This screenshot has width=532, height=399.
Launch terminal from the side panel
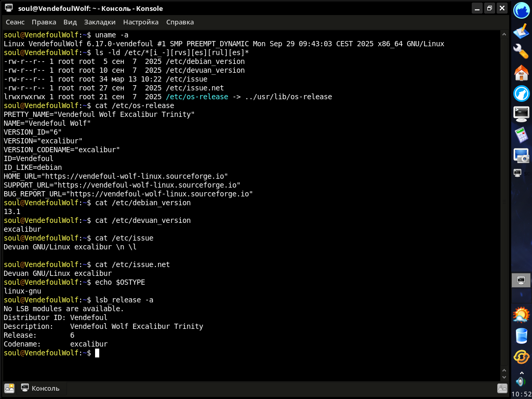click(x=521, y=113)
